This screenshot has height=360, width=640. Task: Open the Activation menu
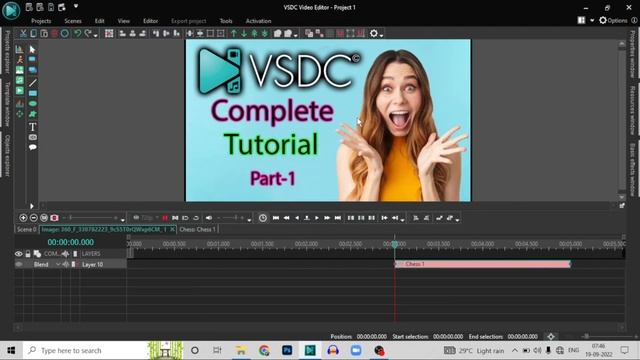click(258, 21)
